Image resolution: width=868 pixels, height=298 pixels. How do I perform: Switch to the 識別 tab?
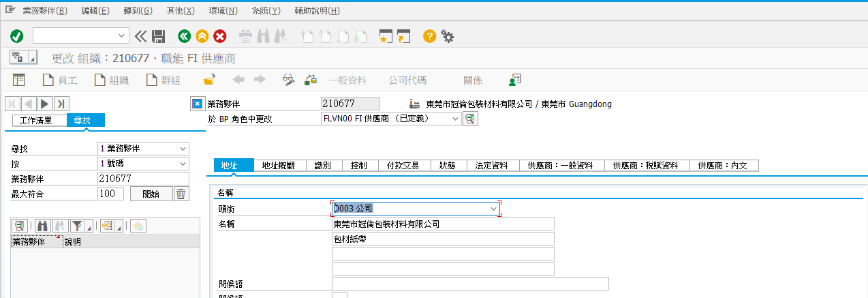tap(323, 166)
